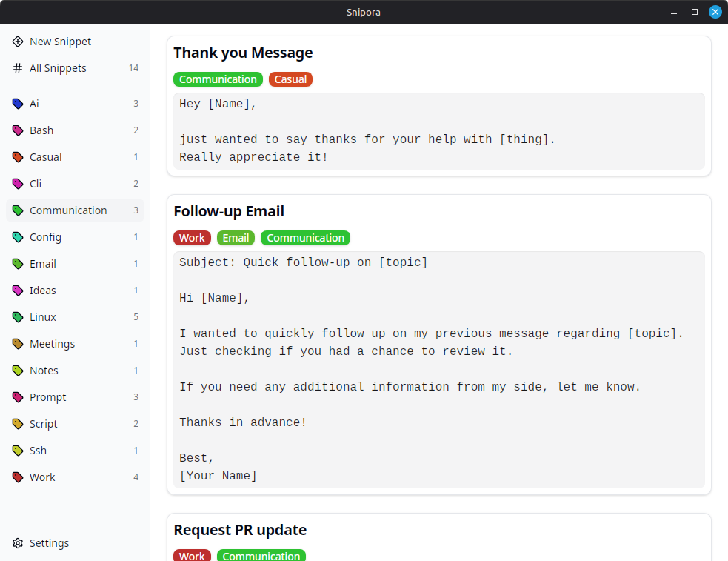Click the pink Bash tag icon

(18, 130)
